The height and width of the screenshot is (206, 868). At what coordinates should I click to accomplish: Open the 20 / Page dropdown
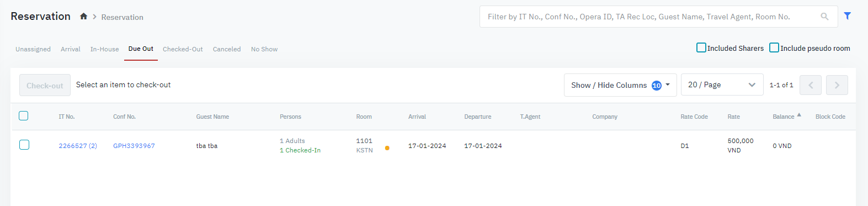[x=722, y=84]
